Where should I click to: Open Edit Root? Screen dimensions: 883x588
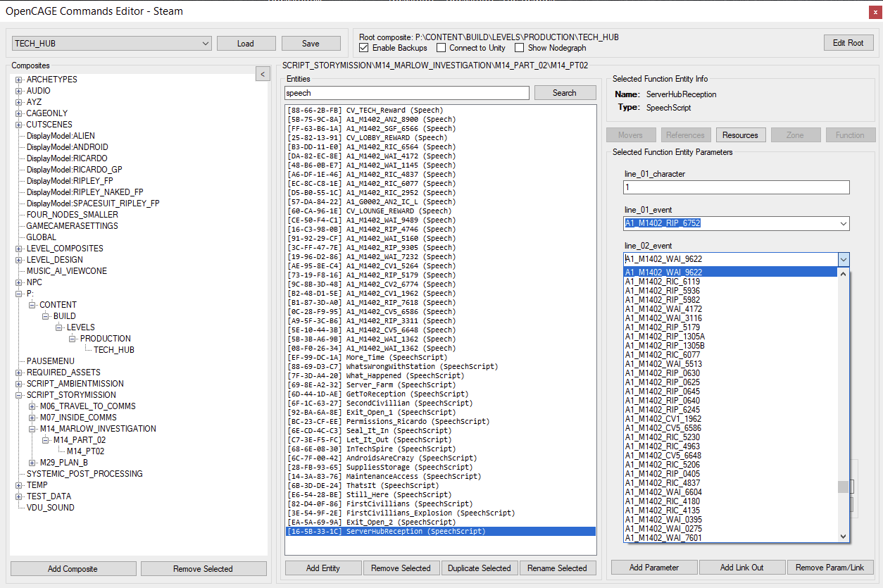[848, 43]
